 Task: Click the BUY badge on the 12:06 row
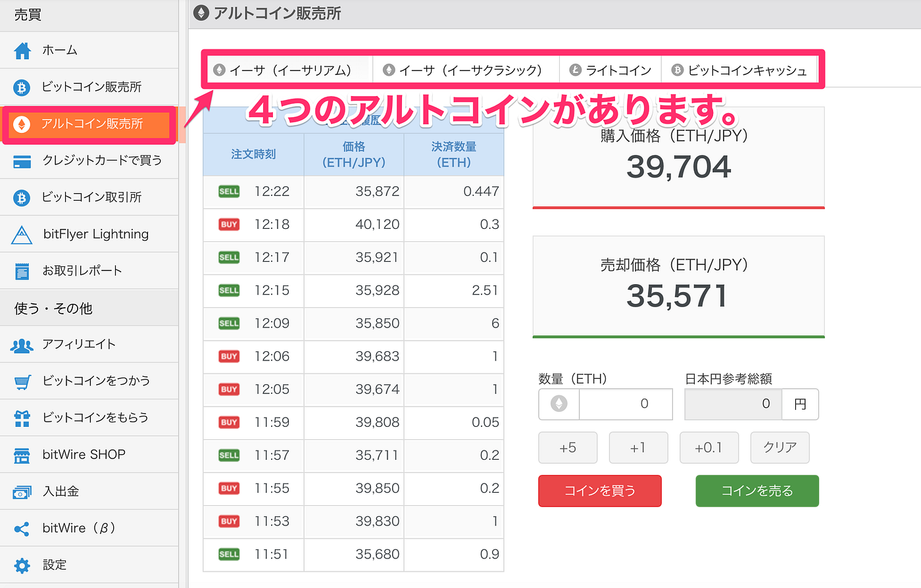click(x=229, y=356)
